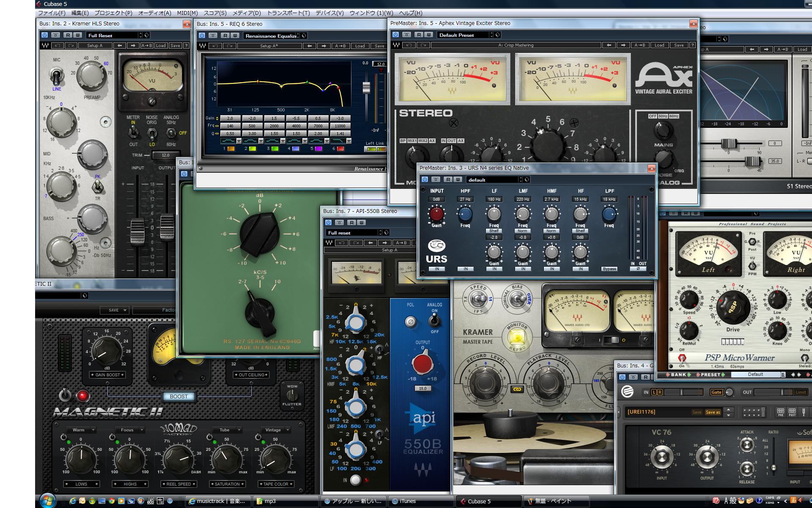Toggle HPF IN button in URS N4
812x508 pixels.
pyautogui.click(x=466, y=269)
